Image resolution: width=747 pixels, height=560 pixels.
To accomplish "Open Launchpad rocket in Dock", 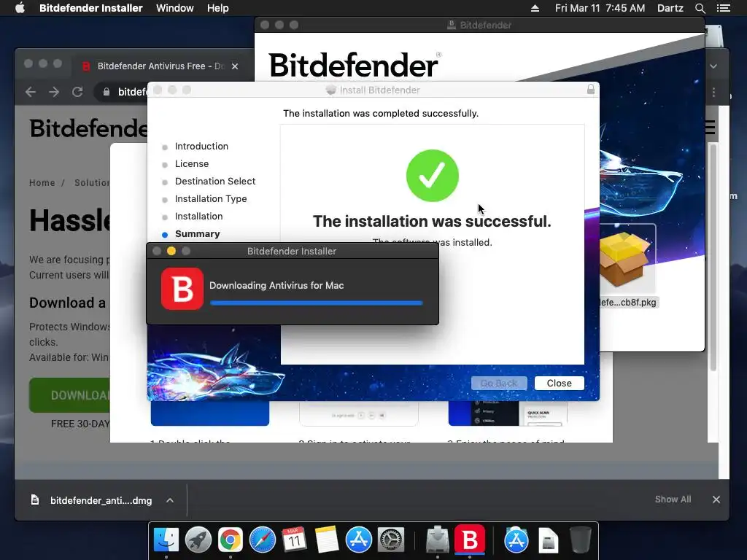I will pos(198,540).
